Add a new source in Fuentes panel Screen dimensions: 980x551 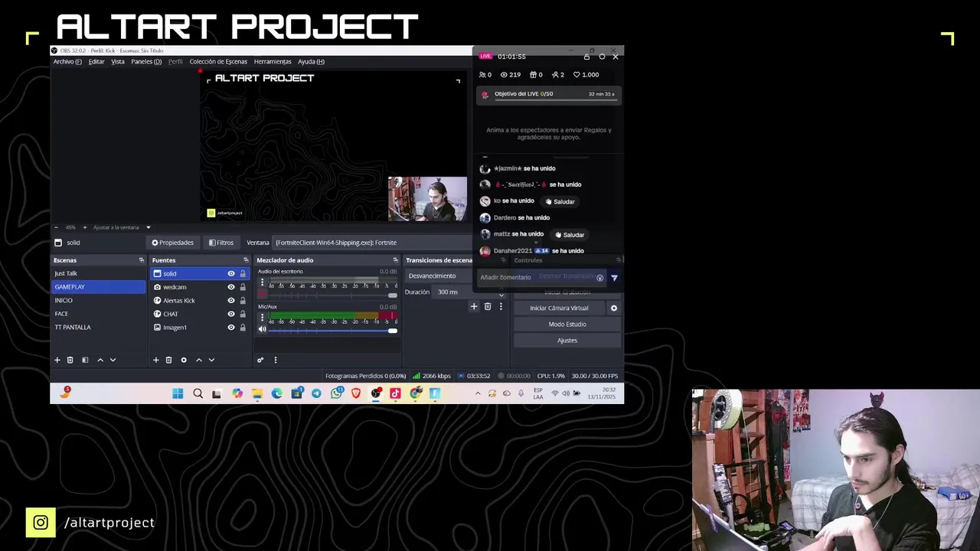[x=155, y=360]
